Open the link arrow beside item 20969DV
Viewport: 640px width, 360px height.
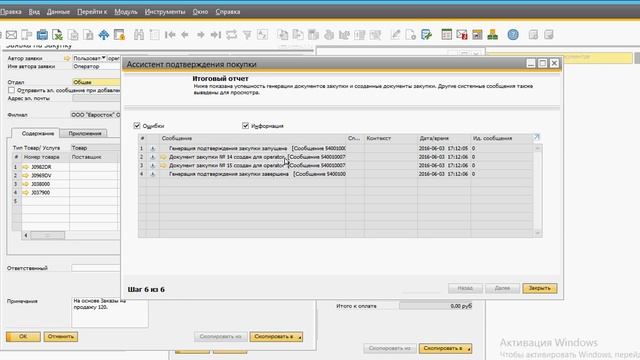click(26, 176)
